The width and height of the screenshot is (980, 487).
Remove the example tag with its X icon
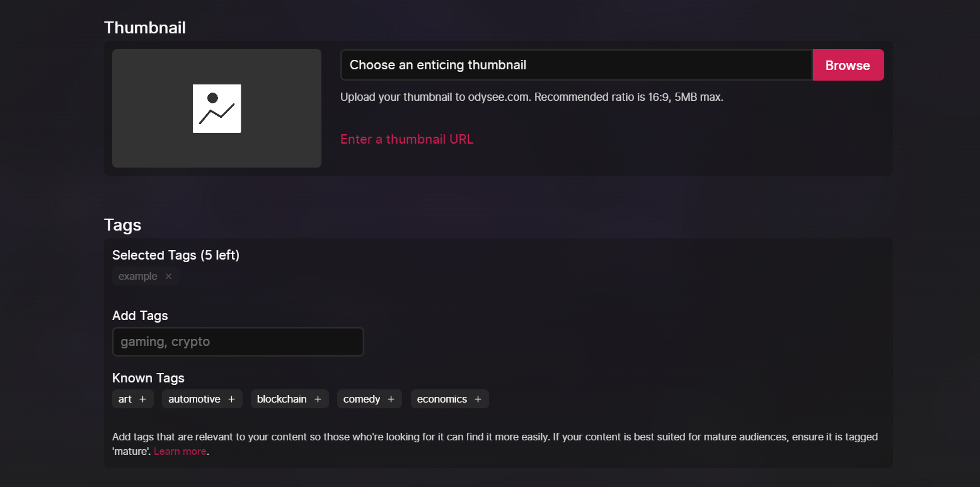pyautogui.click(x=168, y=277)
